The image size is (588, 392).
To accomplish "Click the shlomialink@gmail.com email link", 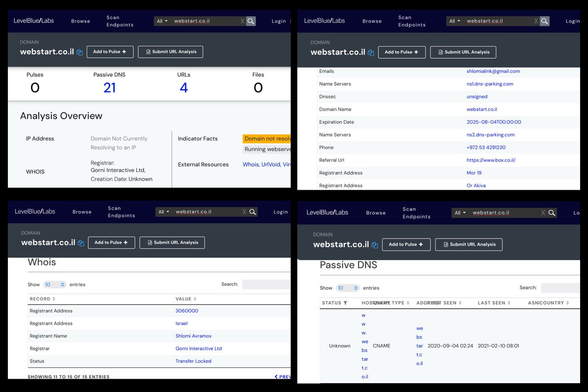I will point(493,71).
